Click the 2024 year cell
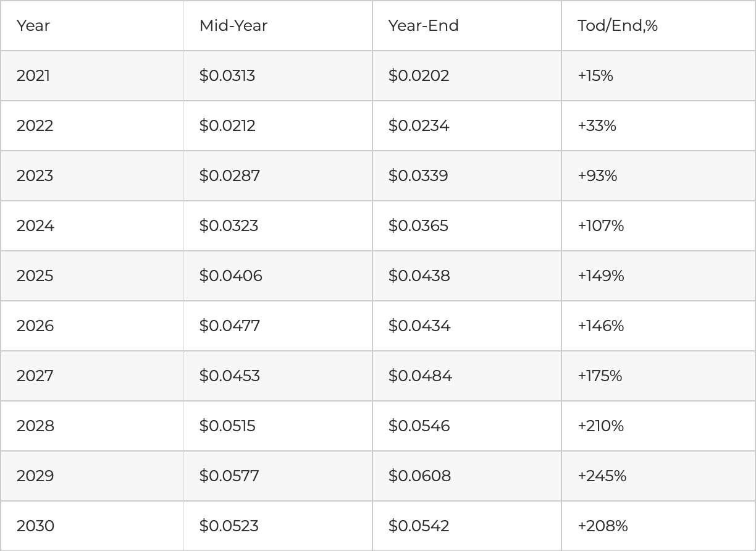Screen dimensions: 756x551 (35, 226)
